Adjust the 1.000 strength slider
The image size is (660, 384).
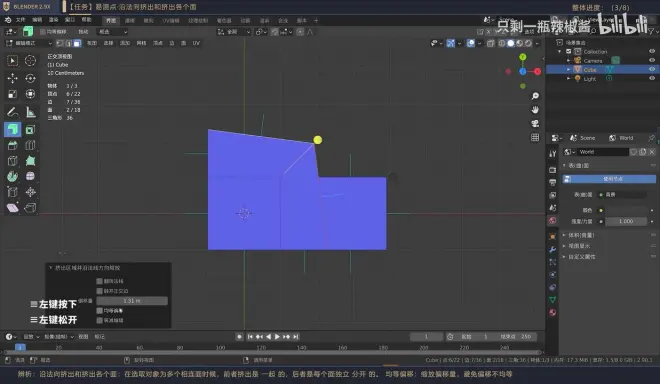[625, 221]
